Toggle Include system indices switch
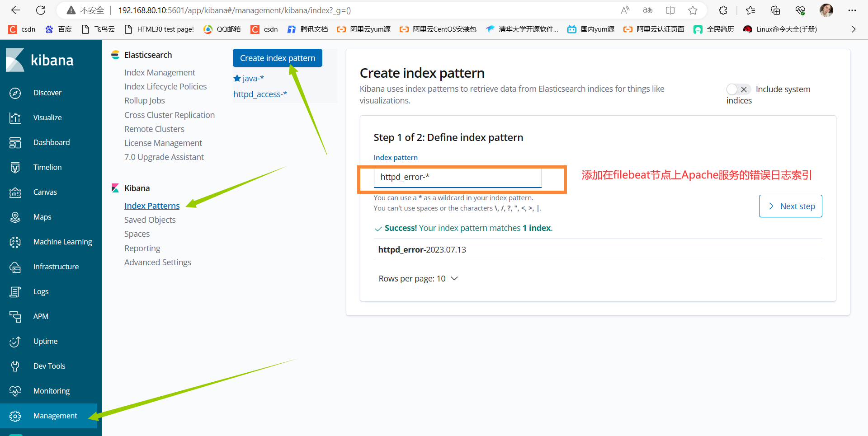 click(x=739, y=89)
